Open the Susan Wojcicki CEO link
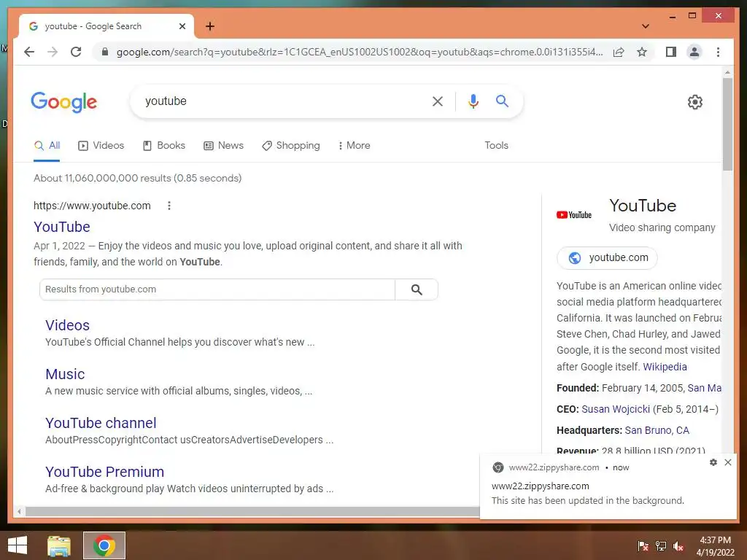The width and height of the screenshot is (747, 560). (x=616, y=410)
